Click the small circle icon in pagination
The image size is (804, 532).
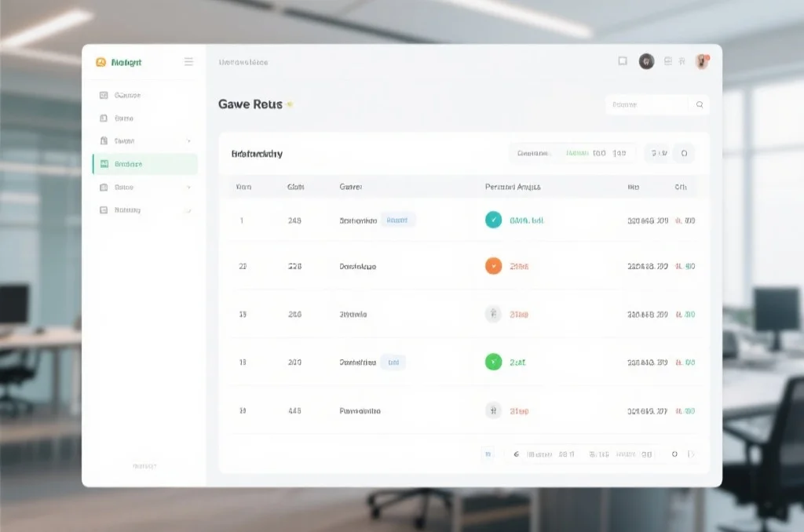(674, 454)
